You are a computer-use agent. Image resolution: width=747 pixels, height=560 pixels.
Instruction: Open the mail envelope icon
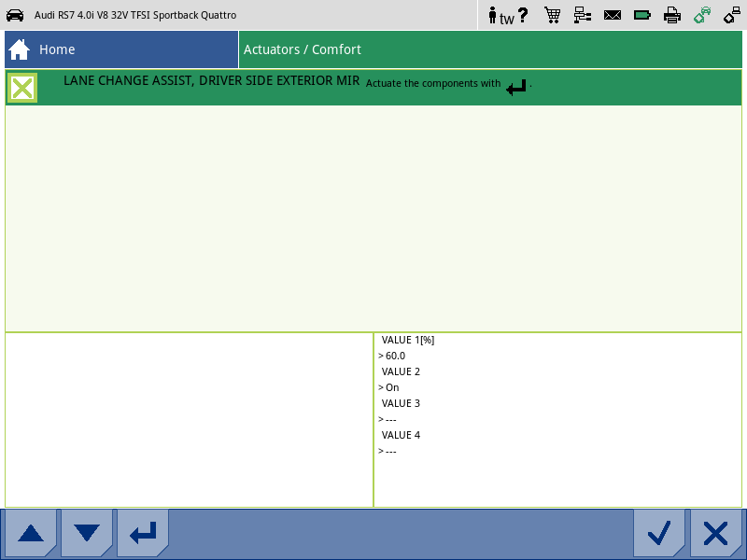[x=612, y=15]
